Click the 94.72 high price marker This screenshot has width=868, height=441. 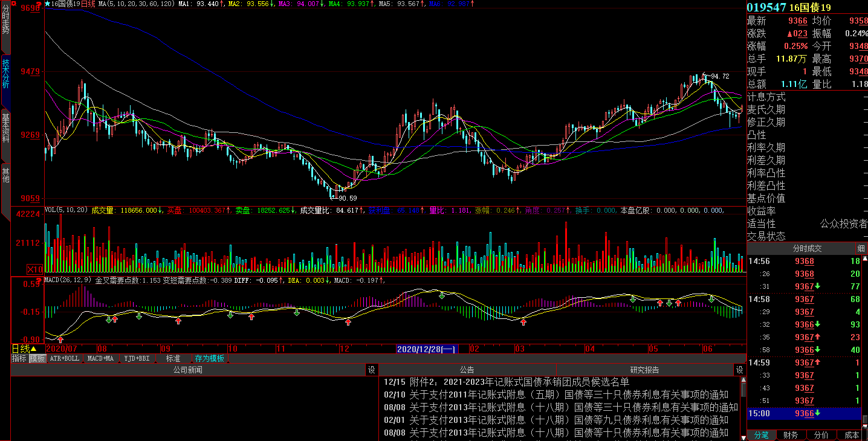tap(720, 76)
